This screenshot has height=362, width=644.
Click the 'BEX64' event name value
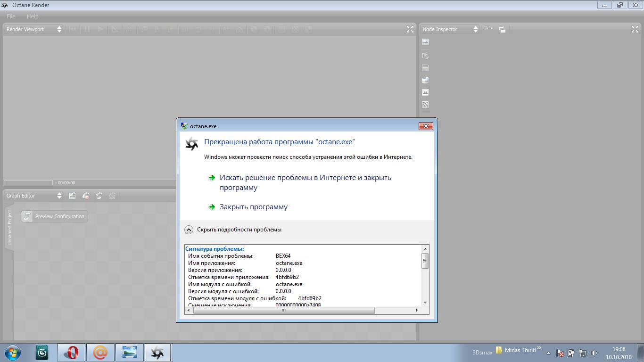[x=283, y=256]
